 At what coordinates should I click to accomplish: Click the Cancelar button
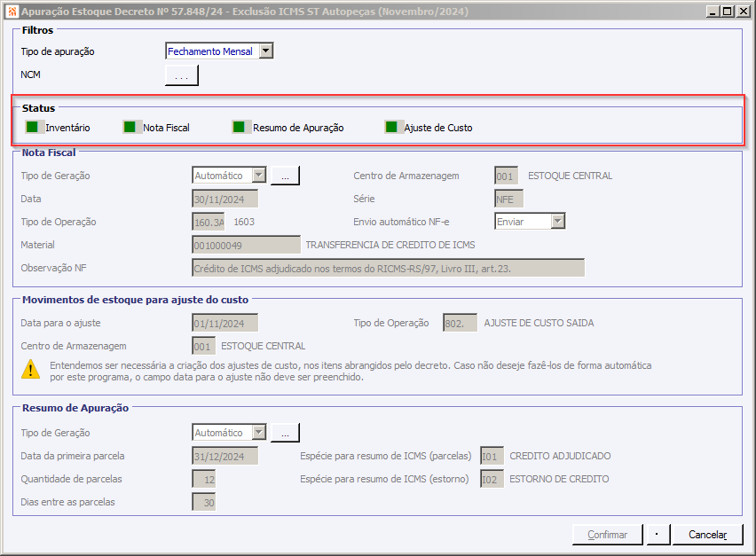click(707, 535)
